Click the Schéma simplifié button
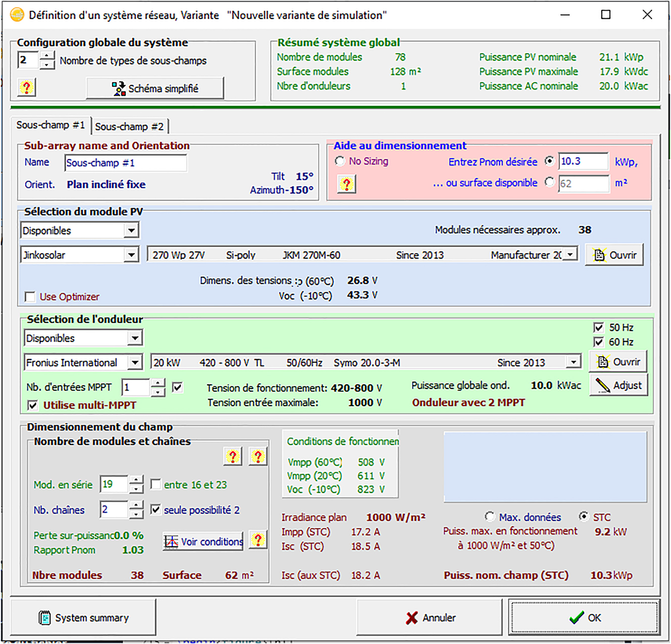The image size is (671, 644). tap(155, 88)
